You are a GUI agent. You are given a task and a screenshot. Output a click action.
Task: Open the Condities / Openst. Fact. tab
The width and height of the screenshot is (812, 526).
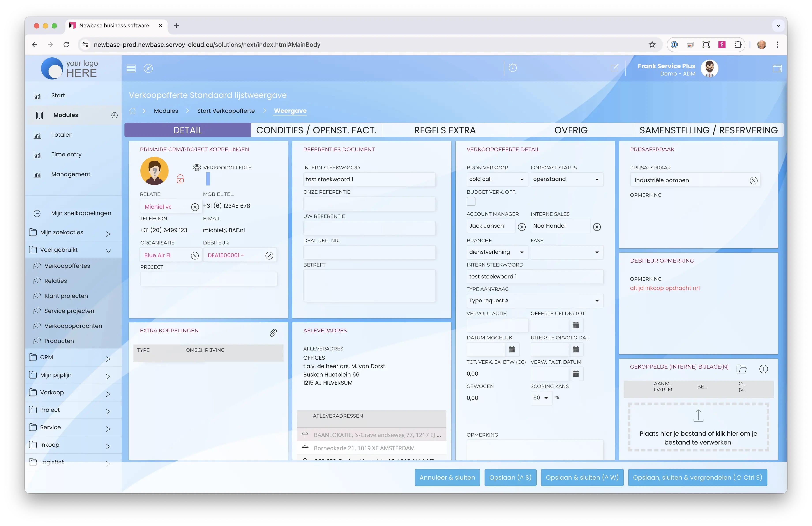coord(316,130)
